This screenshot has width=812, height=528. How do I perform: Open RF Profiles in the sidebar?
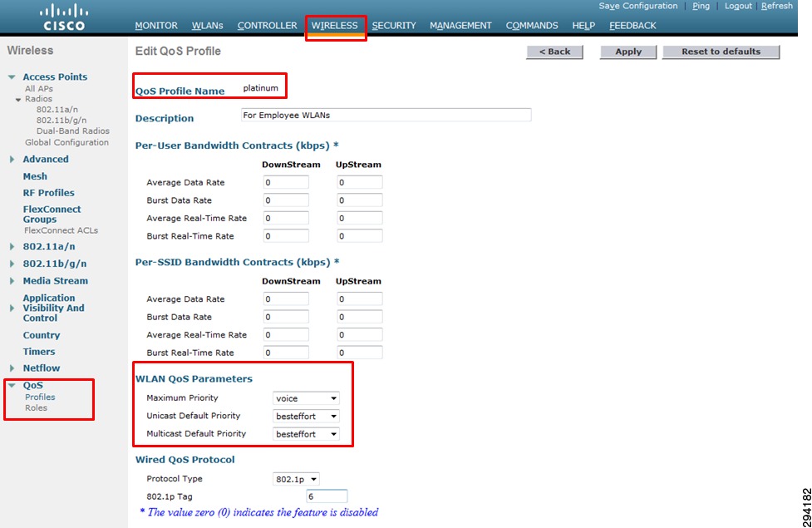pyautogui.click(x=49, y=193)
